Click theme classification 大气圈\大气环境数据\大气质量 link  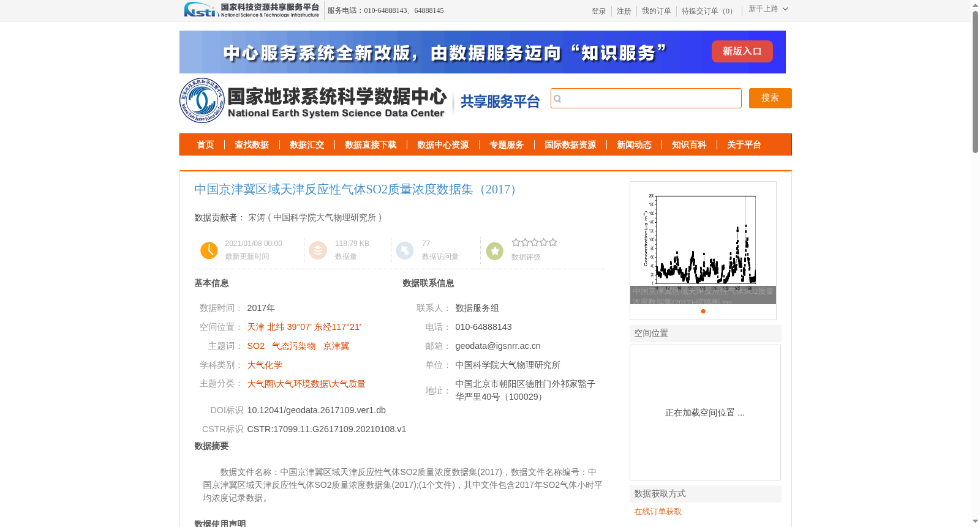(306, 384)
